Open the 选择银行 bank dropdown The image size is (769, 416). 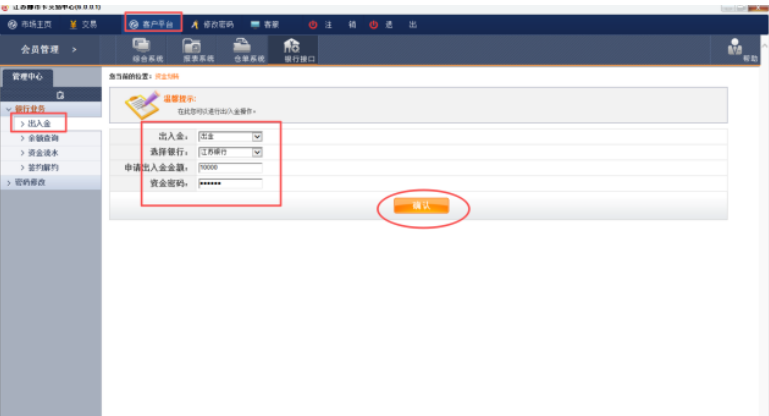tap(257, 152)
